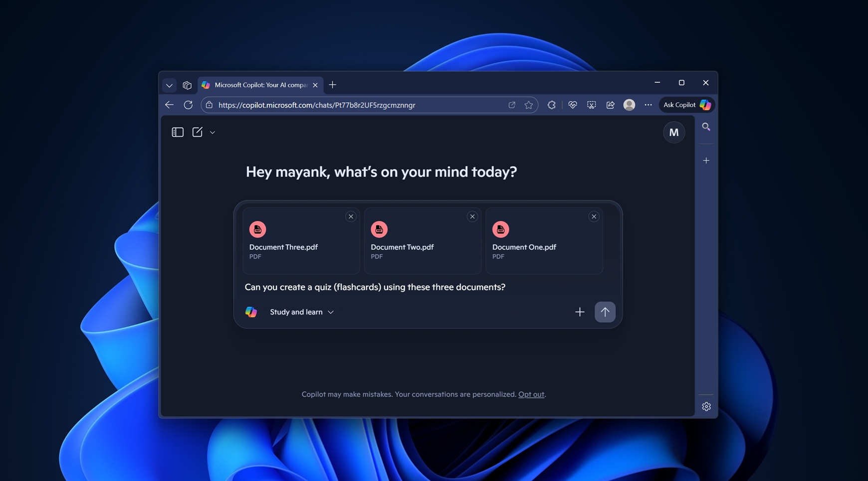Expand the new chat chevron dropdown
The height and width of the screenshot is (481, 868).
pos(212,132)
